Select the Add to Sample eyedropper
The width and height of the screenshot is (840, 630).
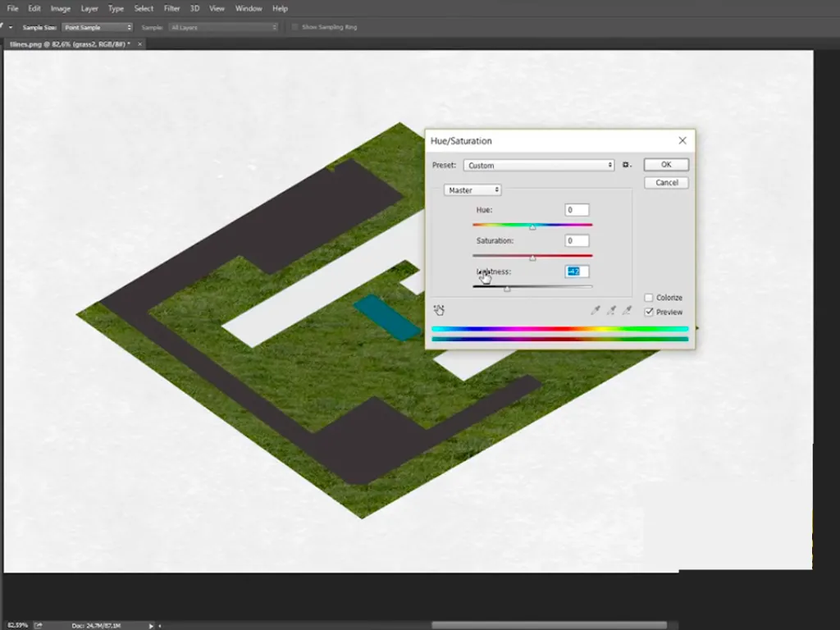click(x=611, y=310)
